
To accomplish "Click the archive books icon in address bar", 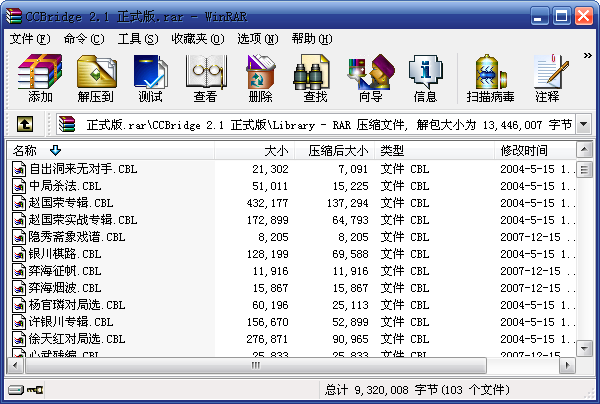I will point(67,124).
